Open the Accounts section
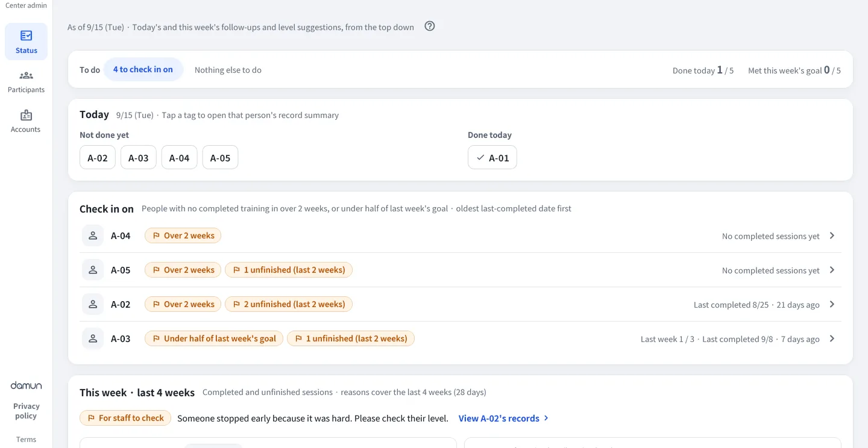This screenshot has height=448, width=868. point(26,121)
